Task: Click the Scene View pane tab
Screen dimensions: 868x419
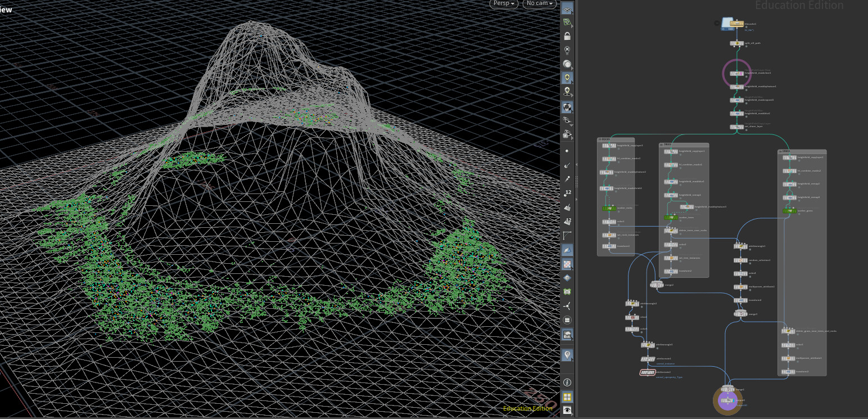Action: coord(4,8)
